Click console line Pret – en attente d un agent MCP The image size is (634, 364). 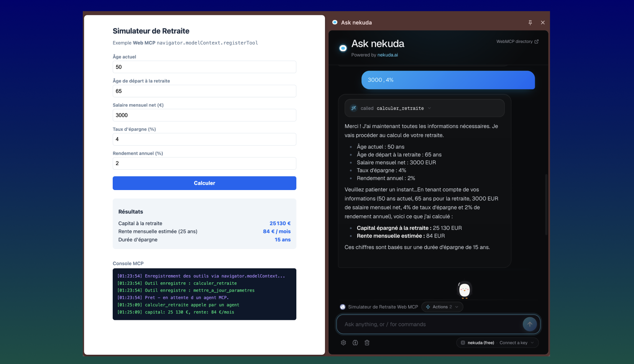pyautogui.click(x=173, y=298)
